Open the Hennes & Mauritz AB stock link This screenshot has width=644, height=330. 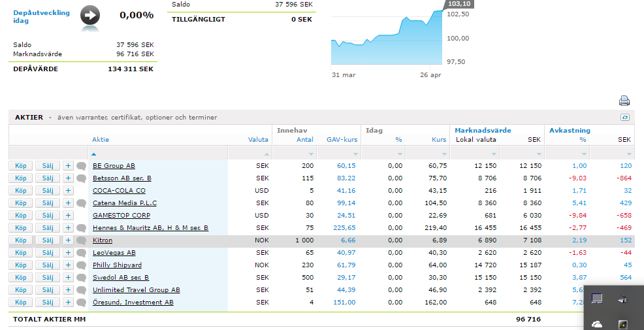(150, 227)
